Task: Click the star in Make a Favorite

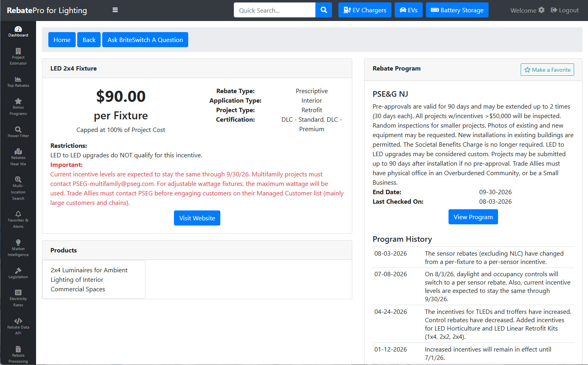Action: tap(527, 70)
